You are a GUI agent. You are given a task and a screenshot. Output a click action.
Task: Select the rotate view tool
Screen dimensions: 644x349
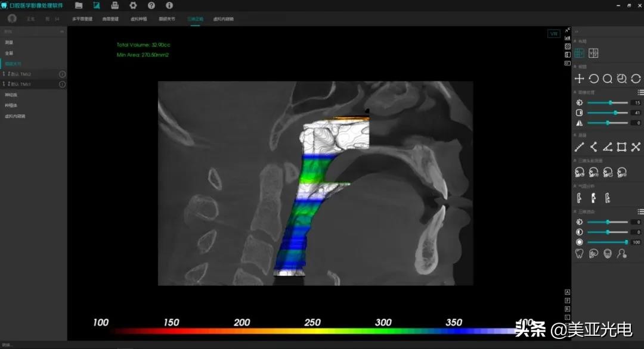click(x=593, y=79)
